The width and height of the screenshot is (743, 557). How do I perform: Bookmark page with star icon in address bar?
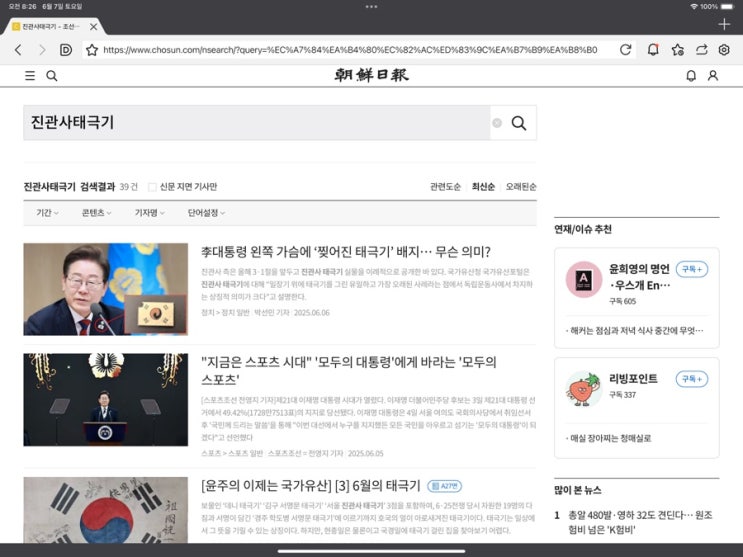point(92,50)
